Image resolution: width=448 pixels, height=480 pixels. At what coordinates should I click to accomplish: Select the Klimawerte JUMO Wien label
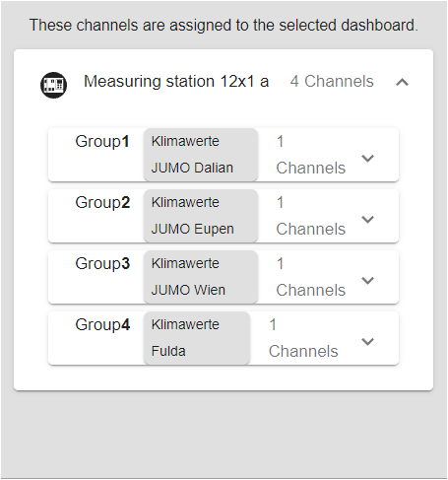201,277
